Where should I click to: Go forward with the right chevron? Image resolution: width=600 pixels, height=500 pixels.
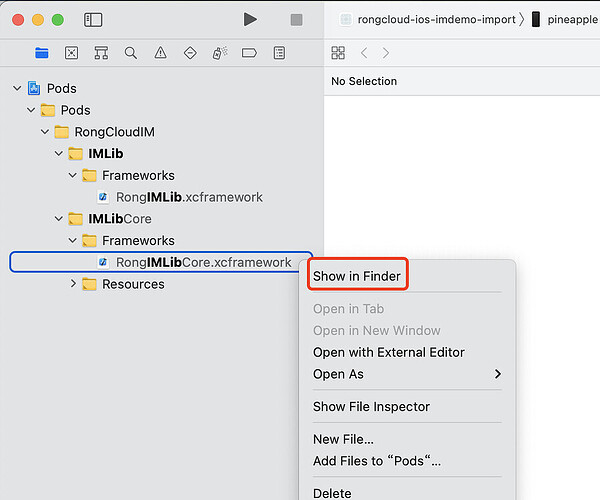tap(386, 53)
